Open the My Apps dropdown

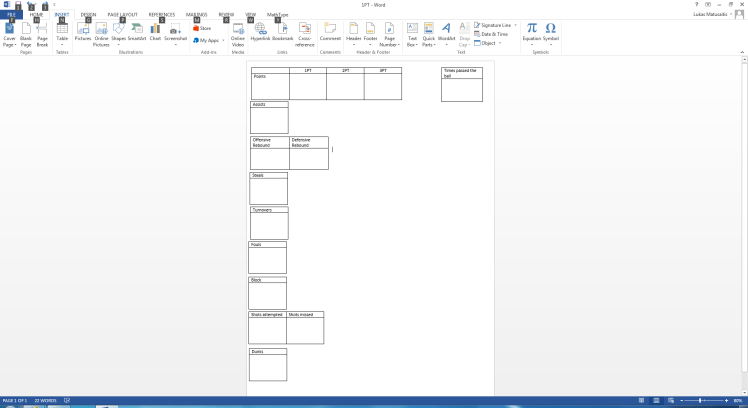pos(209,40)
